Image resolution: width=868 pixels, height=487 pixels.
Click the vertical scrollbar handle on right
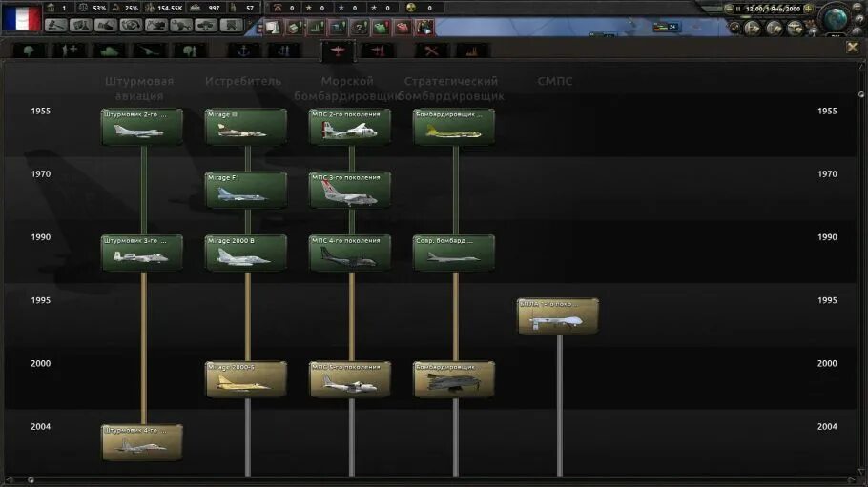861,94
